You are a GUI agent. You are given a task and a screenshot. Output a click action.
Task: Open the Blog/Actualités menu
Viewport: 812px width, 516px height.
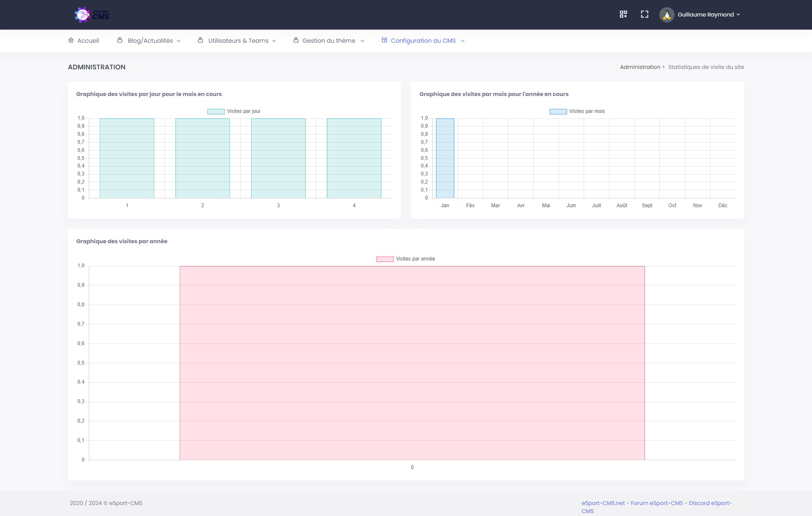[x=149, y=41]
